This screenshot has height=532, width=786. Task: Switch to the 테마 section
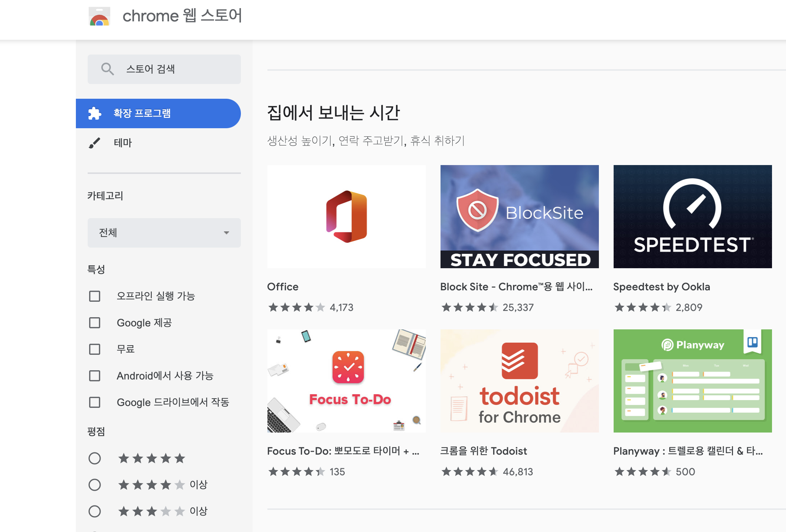123,143
